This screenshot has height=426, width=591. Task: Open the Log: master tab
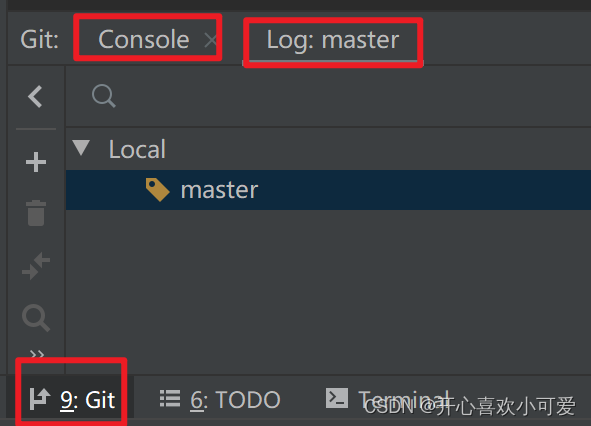click(333, 40)
